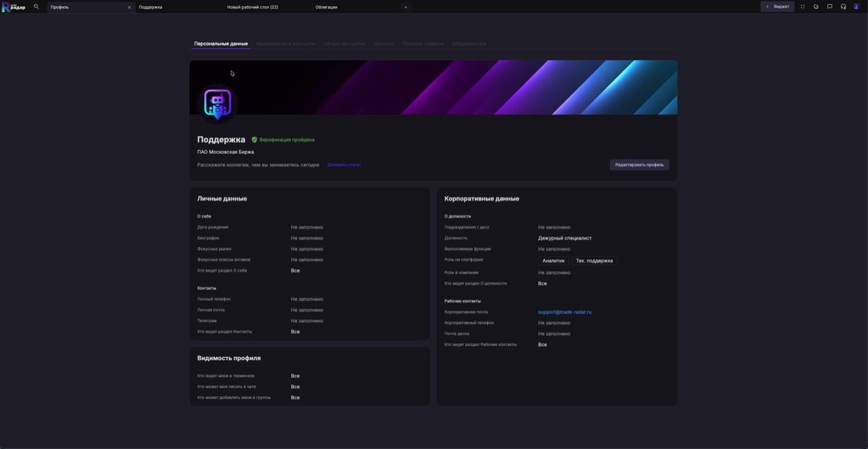This screenshot has height=449, width=868.
Task: Open the Платные сервисы tab
Action: (x=423, y=44)
